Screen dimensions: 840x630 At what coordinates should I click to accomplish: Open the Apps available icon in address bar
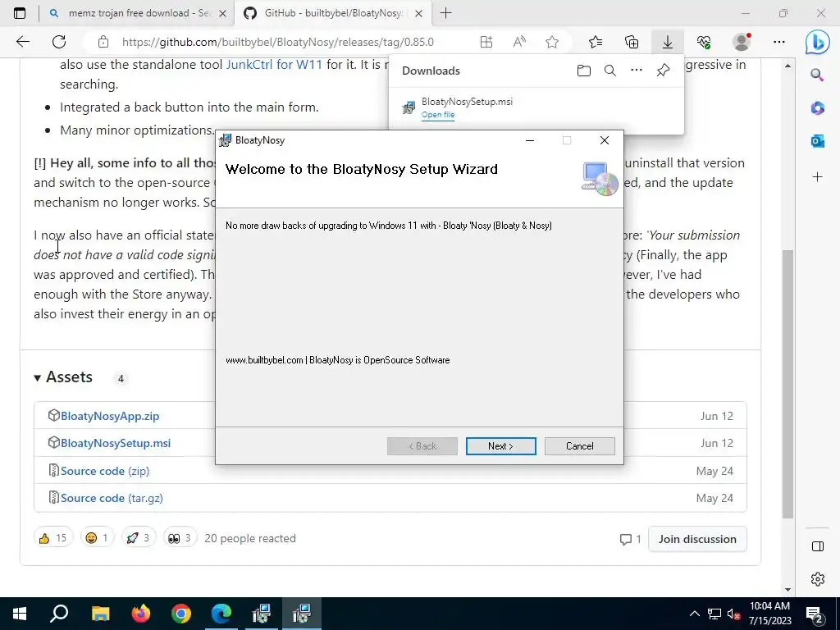(486, 42)
